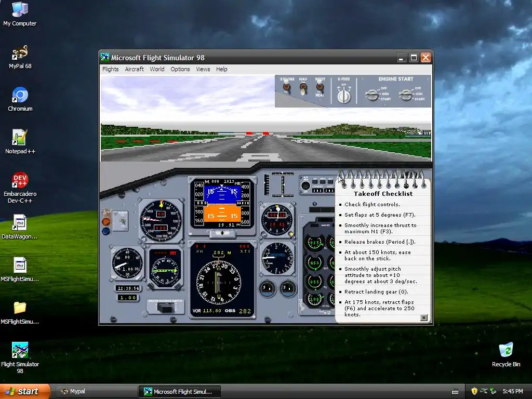Flip the PITOT HEAT switch
Screen dimensions: 532x399
coord(320,88)
